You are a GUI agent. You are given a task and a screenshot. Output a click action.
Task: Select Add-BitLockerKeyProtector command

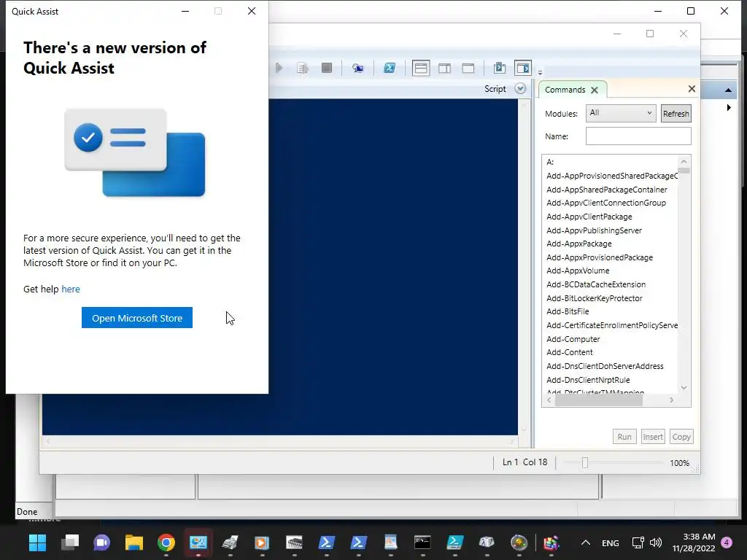click(594, 298)
